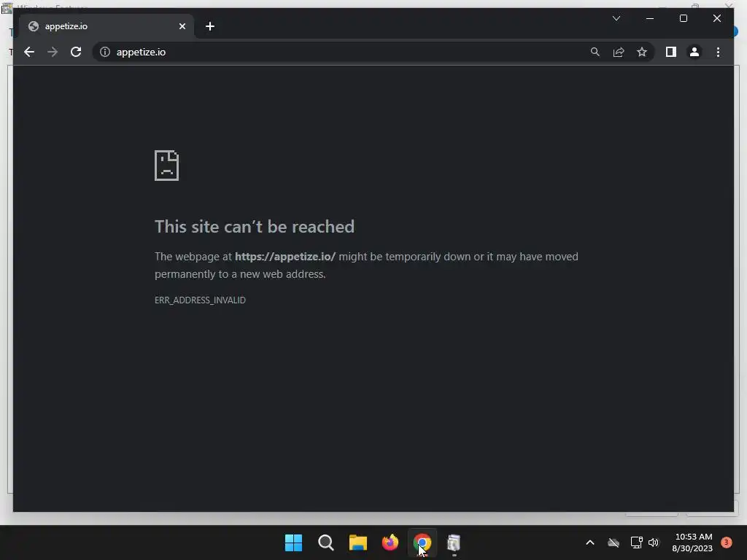Image resolution: width=747 pixels, height=560 pixels.
Task: Open the clock and date panel
Action: click(x=693, y=542)
